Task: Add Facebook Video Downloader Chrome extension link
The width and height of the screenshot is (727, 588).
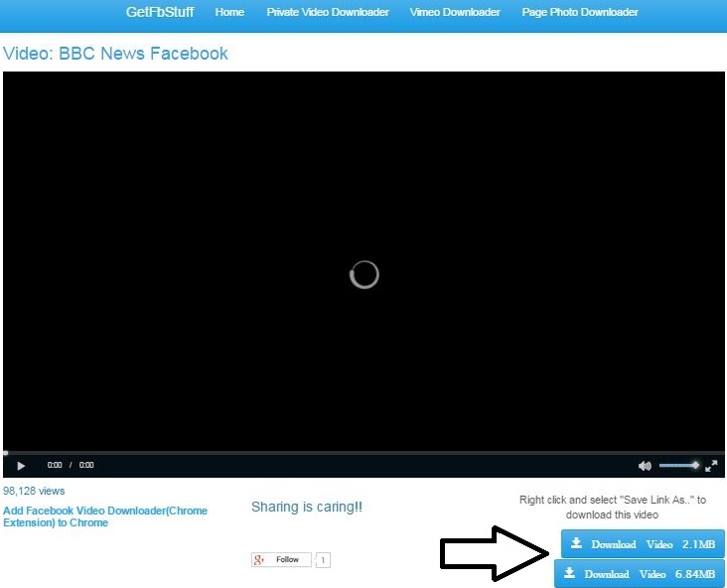Action: tap(105, 516)
